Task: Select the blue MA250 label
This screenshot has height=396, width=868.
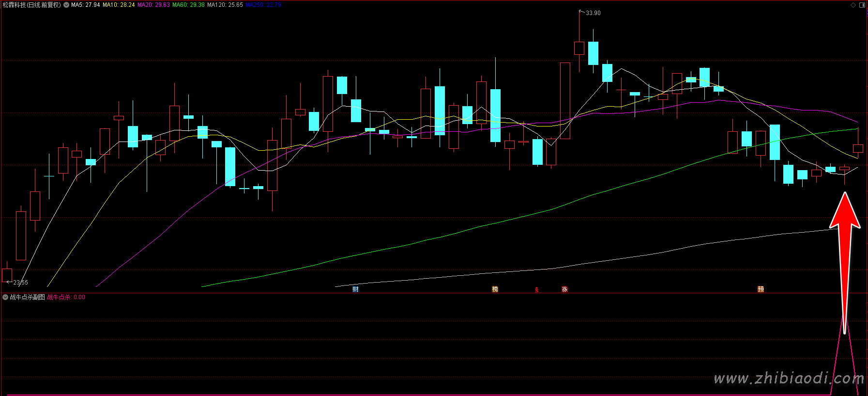Action: pos(263,5)
